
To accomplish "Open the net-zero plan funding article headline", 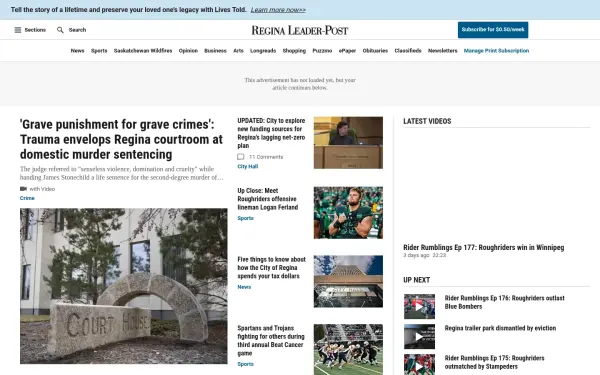I will (x=271, y=133).
